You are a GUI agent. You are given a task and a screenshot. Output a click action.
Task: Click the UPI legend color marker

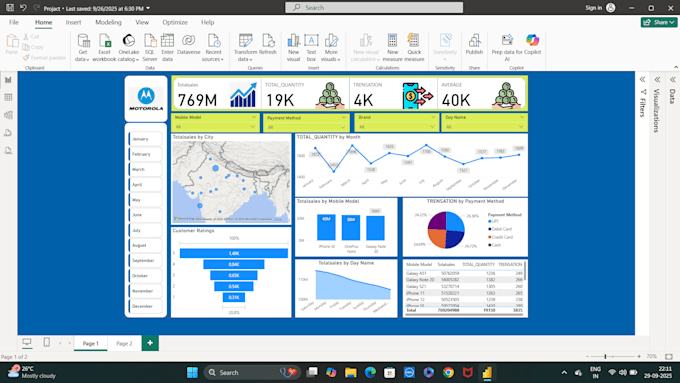pyautogui.click(x=490, y=221)
